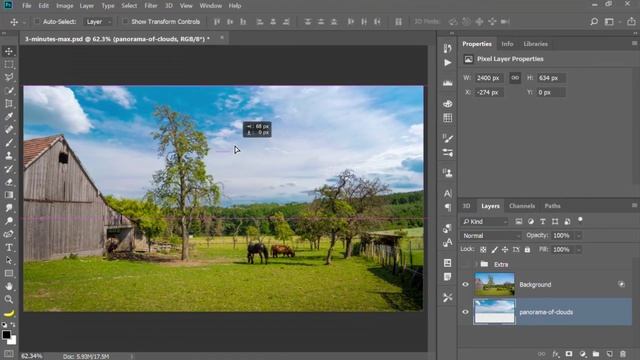Select the Quick Selection tool
Image resolution: width=640 pixels, height=360 pixels.
[x=9, y=91]
